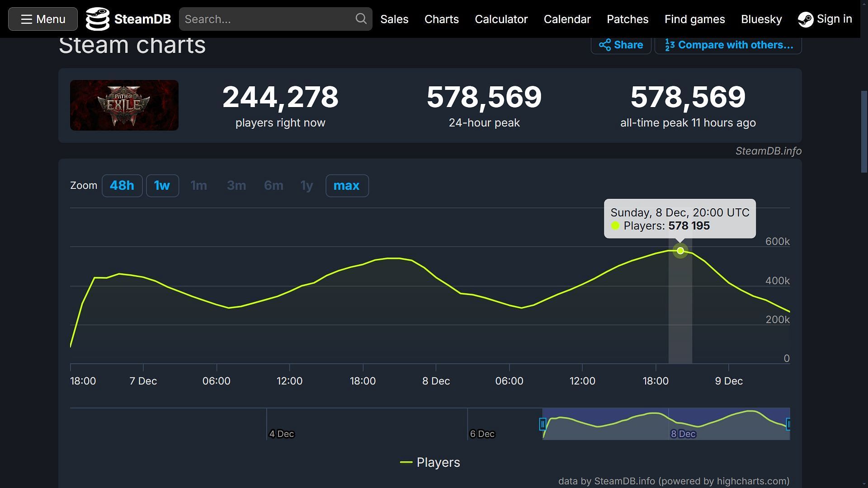Screen dimensions: 868x488
Task: Toggle the 48h zoom view
Action: coord(122,185)
